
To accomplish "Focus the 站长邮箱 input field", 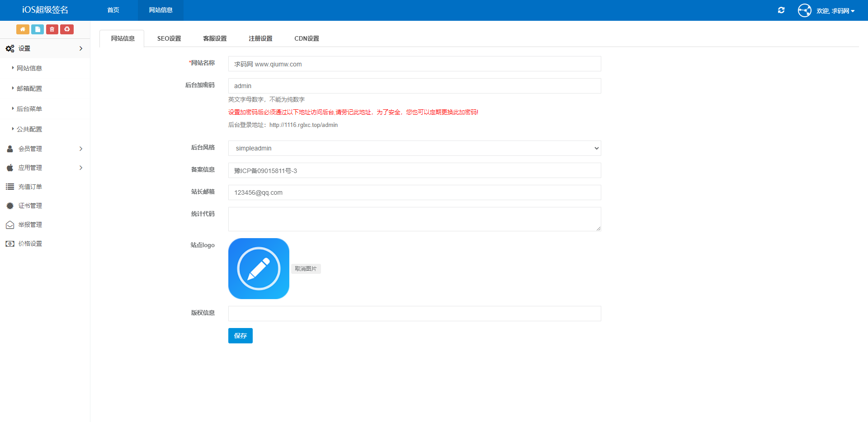I will pyautogui.click(x=415, y=192).
